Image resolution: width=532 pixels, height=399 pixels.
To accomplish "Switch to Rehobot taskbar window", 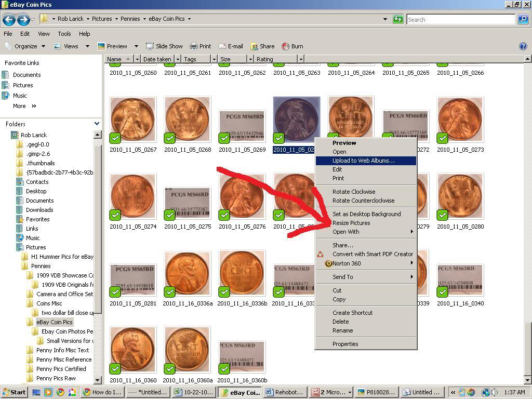I will click(x=284, y=392).
